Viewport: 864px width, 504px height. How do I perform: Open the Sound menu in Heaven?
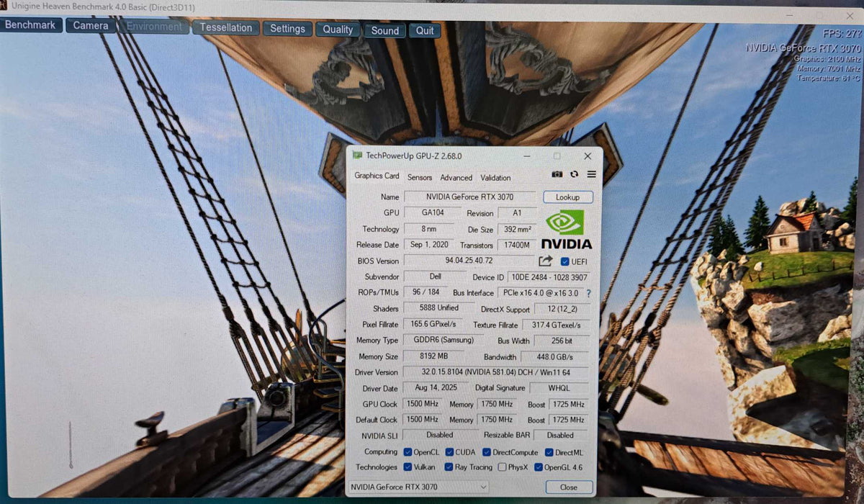(x=385, y=30)
